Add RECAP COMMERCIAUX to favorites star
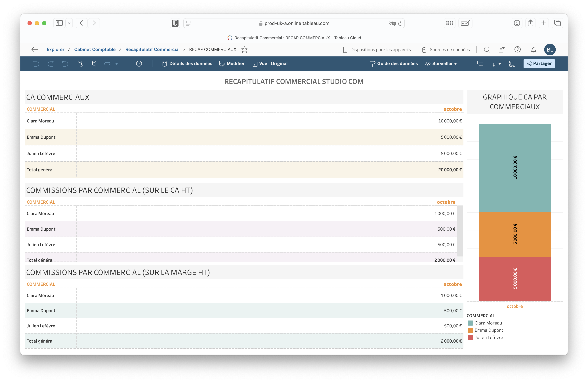588x382 pixels. pos(244,50)
